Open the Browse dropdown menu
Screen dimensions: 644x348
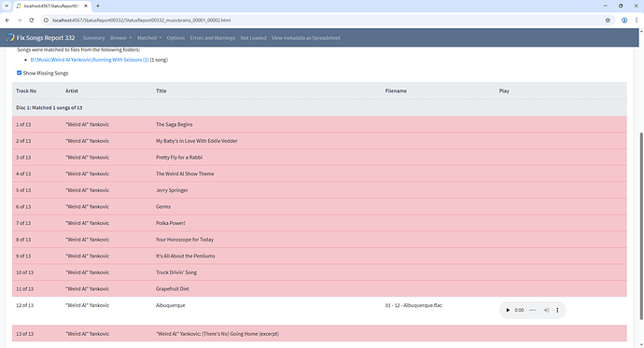click(120, 37)
